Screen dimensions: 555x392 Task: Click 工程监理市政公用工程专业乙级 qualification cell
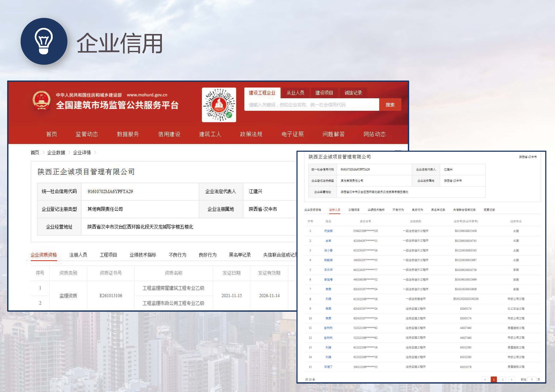pyautogui.click(x=173, y=303)
